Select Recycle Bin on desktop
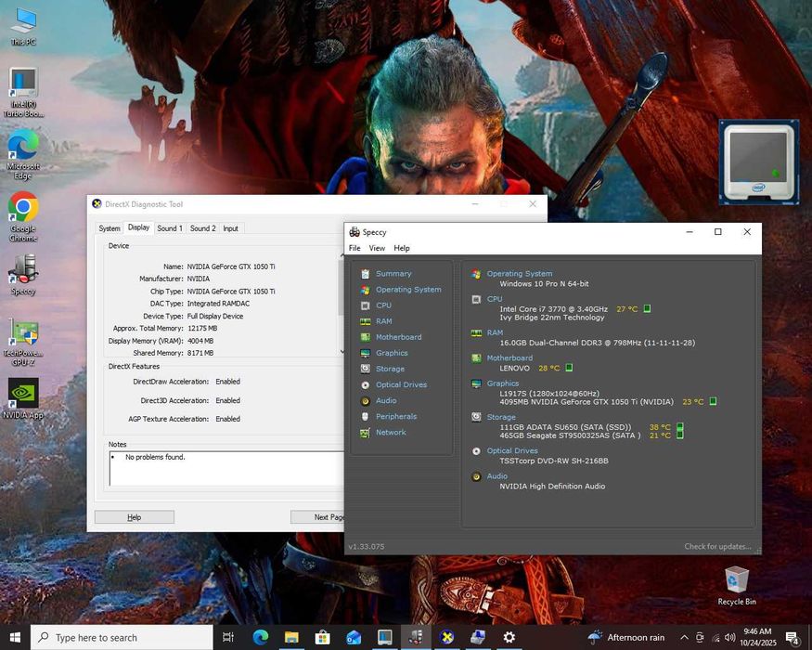The height and width of the screenshot is (650, 812). click(x=737, y=586)
